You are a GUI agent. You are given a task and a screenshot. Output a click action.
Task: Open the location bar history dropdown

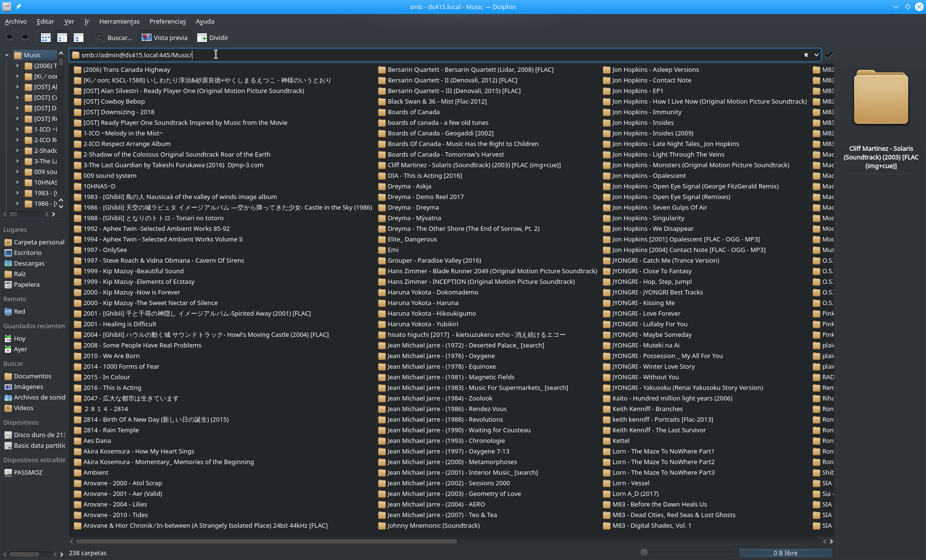click(815, 55)
